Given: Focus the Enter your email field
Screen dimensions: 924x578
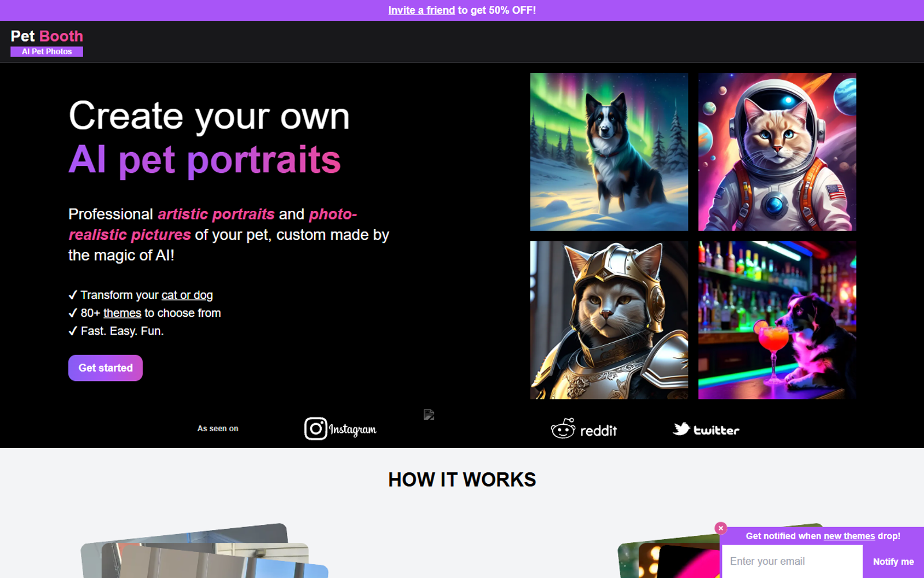Looking at the screenshot, I should point(792,561).
